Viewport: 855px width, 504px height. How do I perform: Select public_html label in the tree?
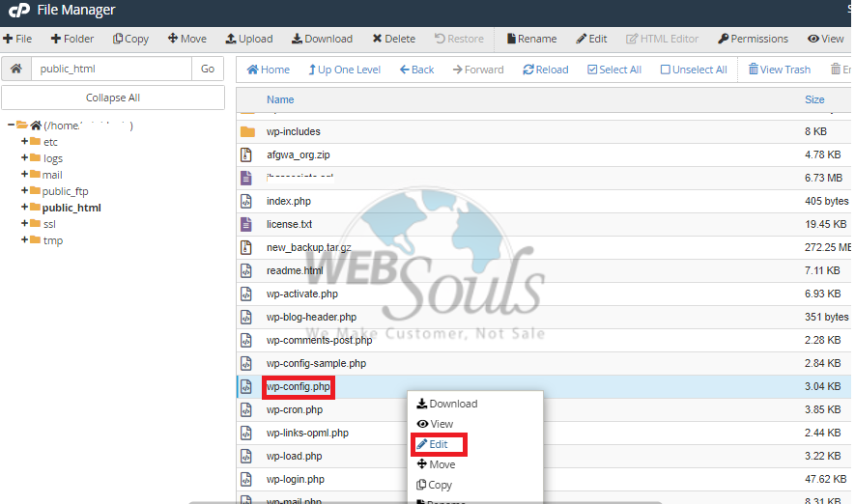point(71,208)
